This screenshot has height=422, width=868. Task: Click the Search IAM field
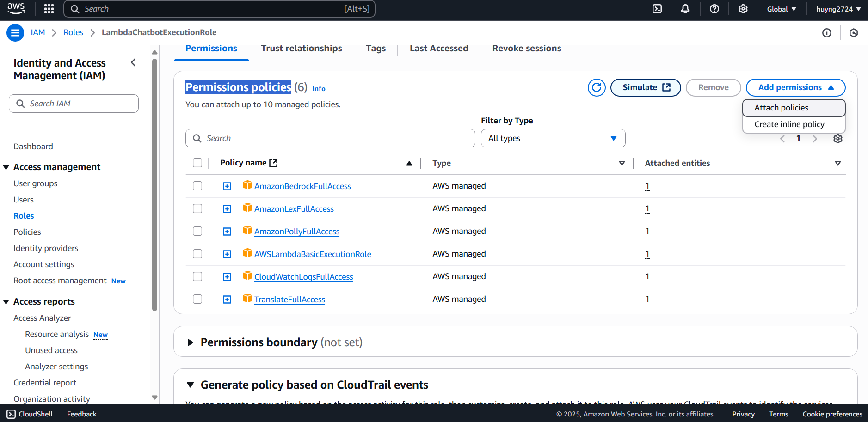coord(74,104)
